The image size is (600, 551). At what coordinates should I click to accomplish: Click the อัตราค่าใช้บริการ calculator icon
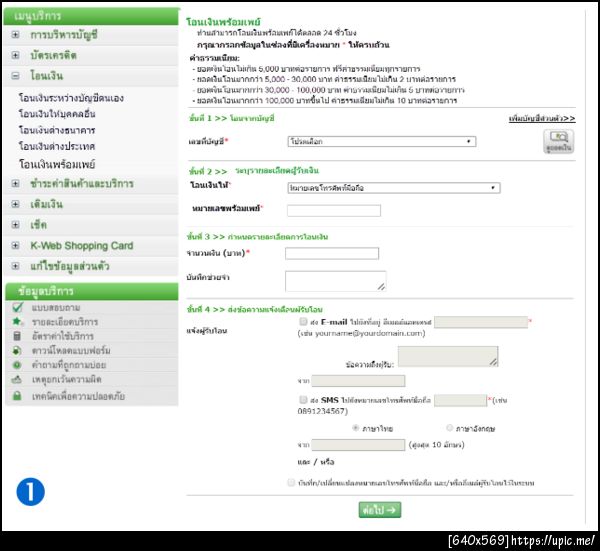point(17,336)
